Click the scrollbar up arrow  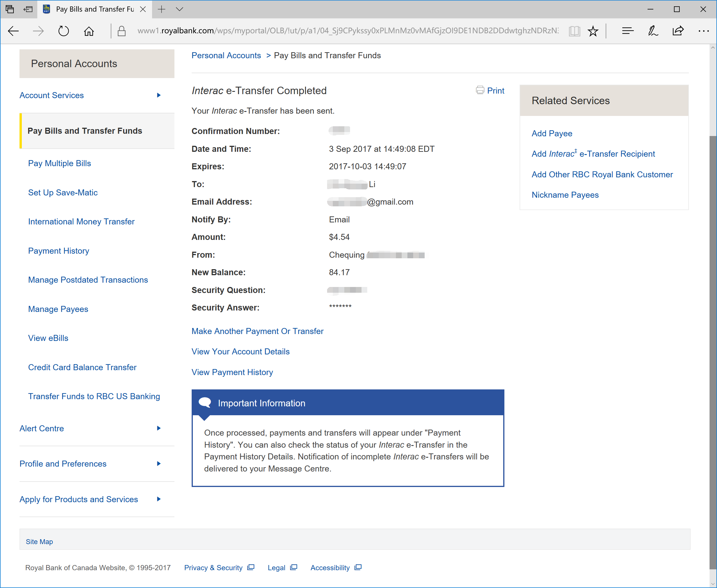click(x=713, y=48)
